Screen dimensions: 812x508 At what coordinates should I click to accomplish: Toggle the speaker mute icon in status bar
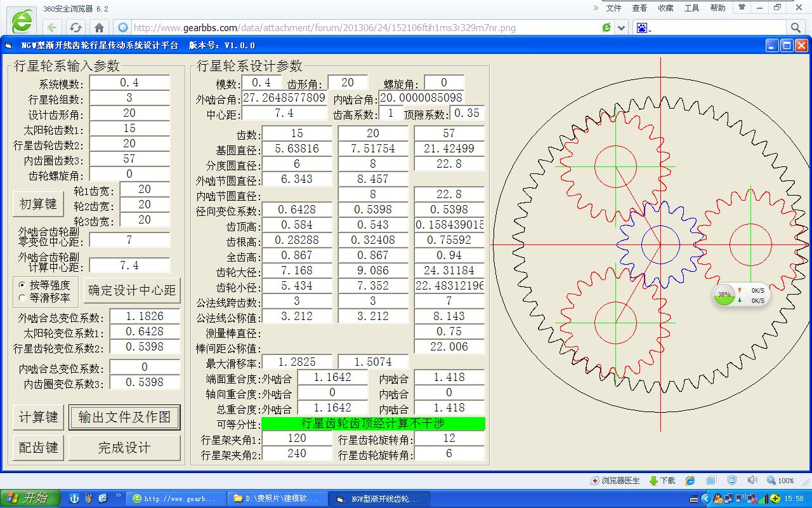752,480
